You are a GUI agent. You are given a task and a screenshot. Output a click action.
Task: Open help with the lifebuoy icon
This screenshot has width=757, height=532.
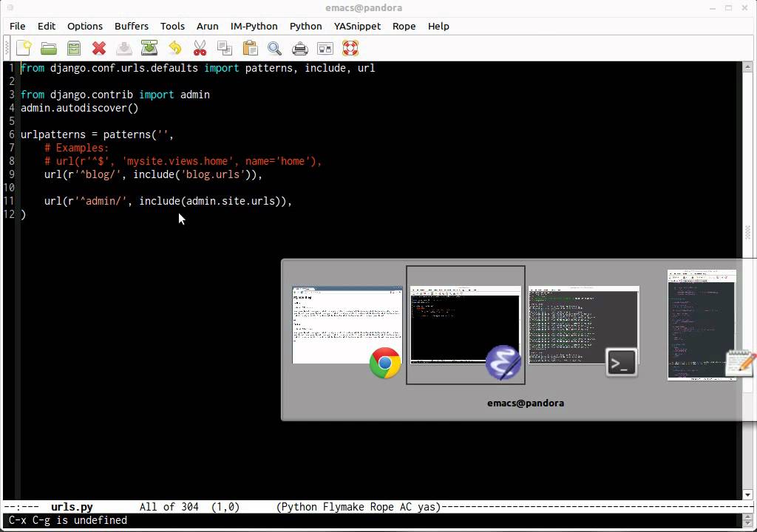350,48
